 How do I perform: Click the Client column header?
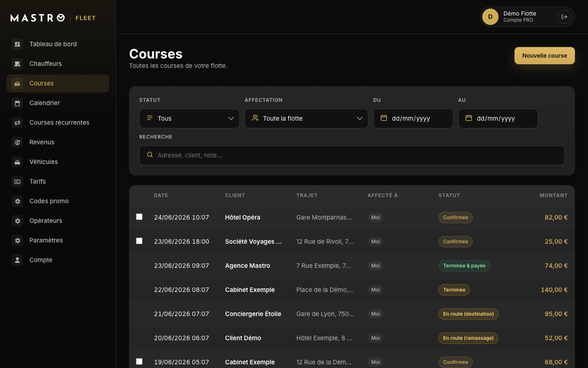pos(235,195)
